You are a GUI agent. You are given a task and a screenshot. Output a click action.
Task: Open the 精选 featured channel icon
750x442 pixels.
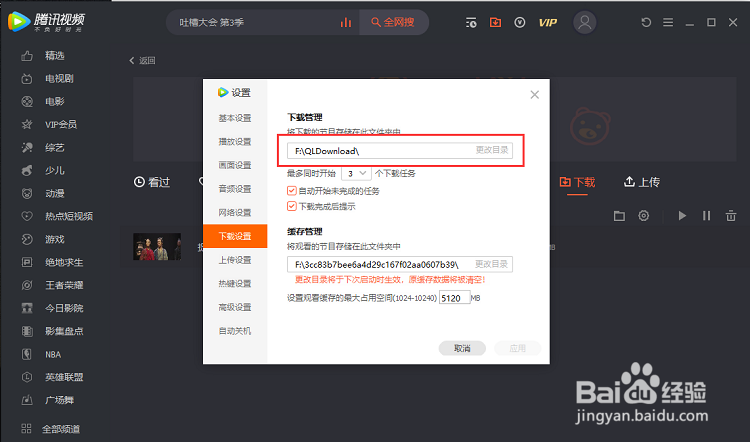[27, 56]
